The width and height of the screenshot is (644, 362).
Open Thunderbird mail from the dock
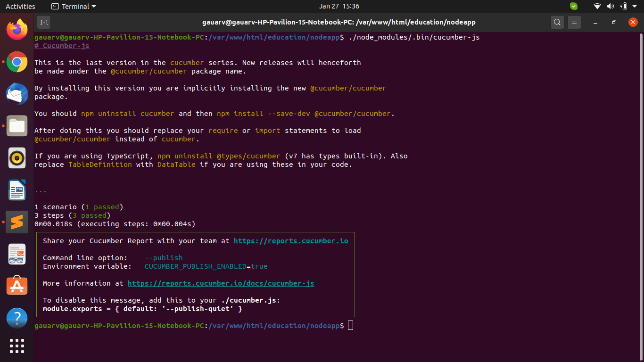click(x=17, y=94)
